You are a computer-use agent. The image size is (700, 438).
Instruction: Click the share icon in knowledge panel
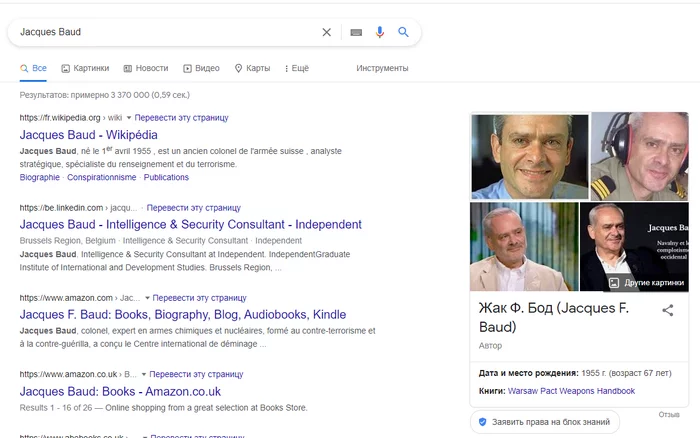[668, 310]
